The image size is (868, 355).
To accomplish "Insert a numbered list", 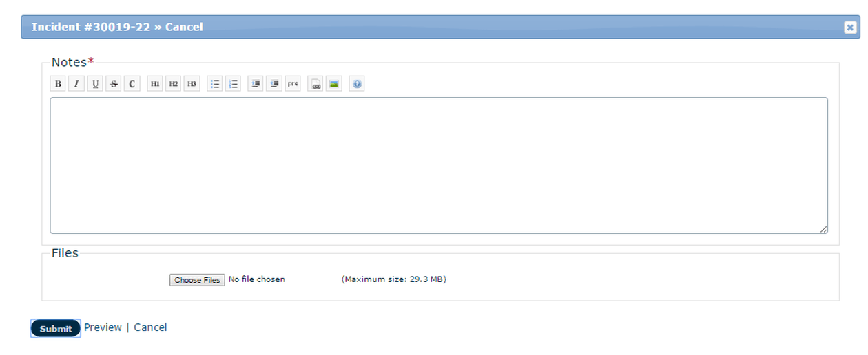I will click(234, 84).
